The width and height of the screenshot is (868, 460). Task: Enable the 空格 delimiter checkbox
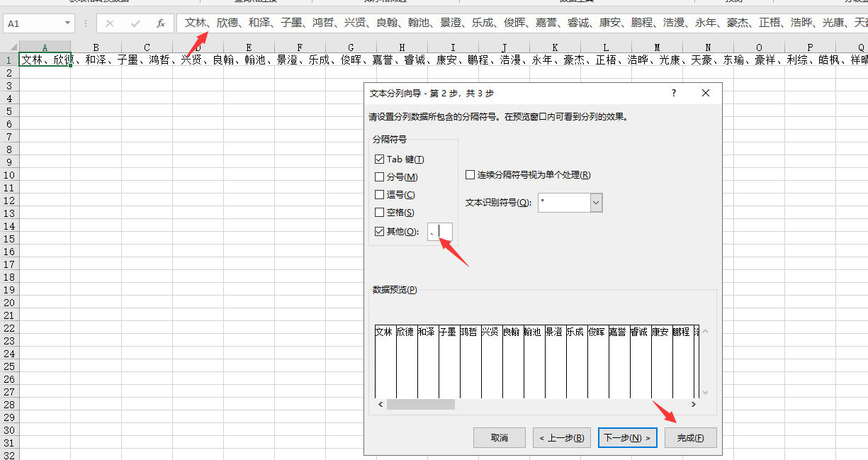(x=379, y=213)
